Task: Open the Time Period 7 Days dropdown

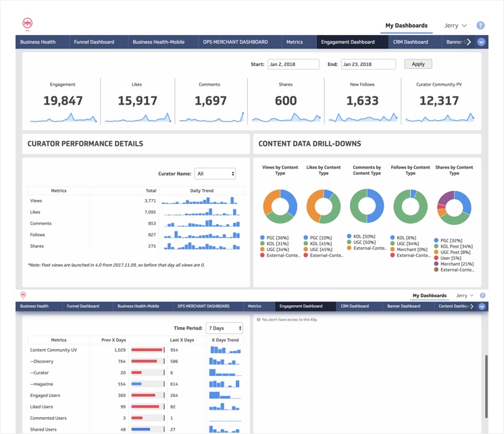Action: pyautogui.click(x=224, y=328)
